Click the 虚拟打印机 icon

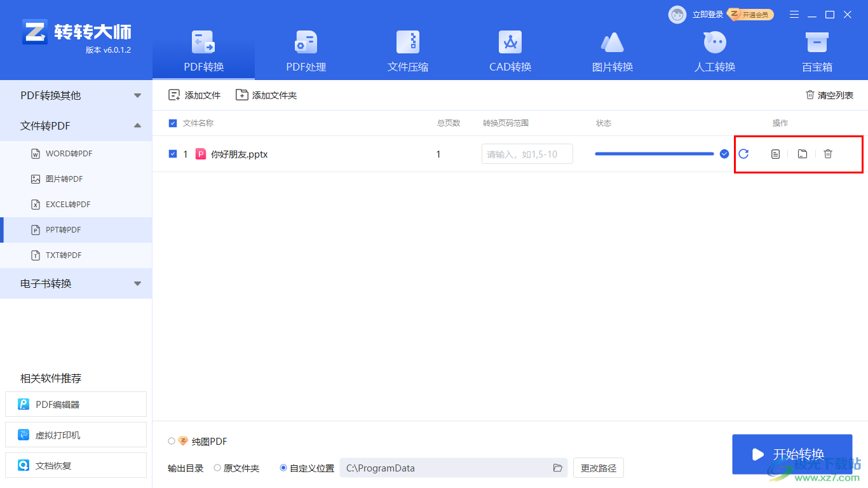(x=24, y=435)
